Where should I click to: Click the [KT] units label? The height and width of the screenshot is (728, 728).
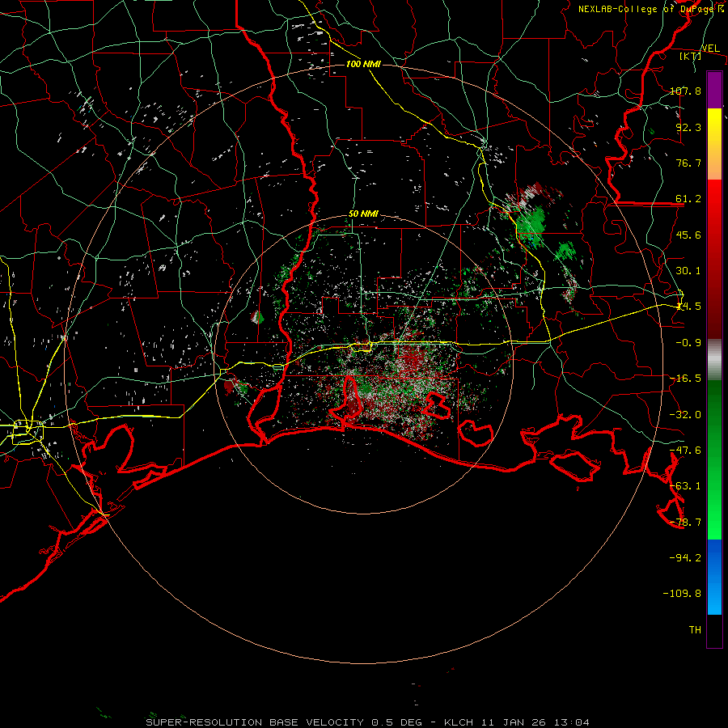(690, 56)
